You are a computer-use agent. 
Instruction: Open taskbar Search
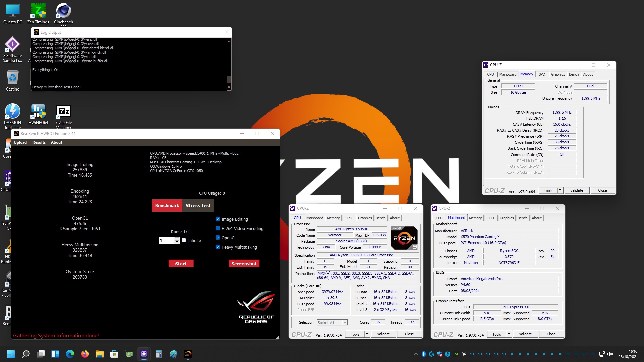pyautogui.click(x=26, y=354)
